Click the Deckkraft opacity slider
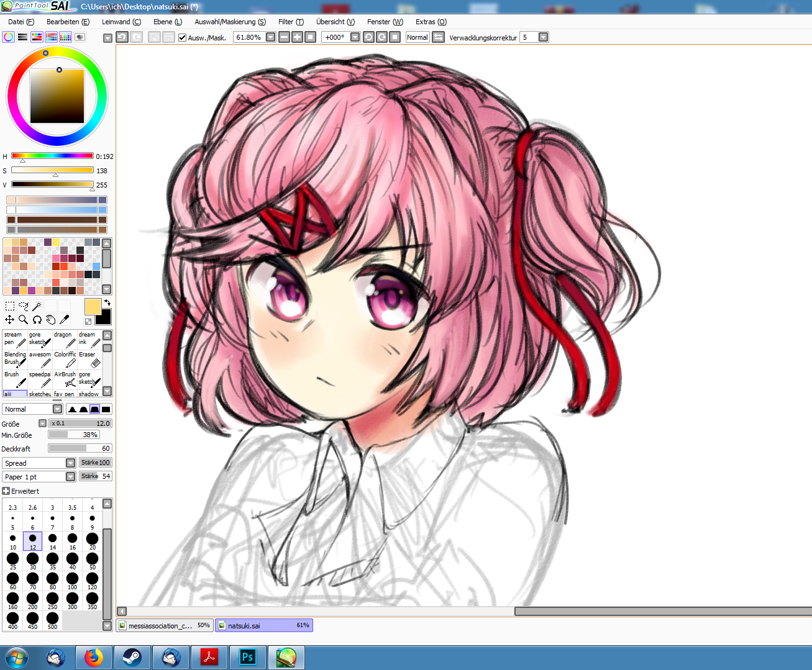812x670 pixels. pyautogui.click(x=80, y=448)
